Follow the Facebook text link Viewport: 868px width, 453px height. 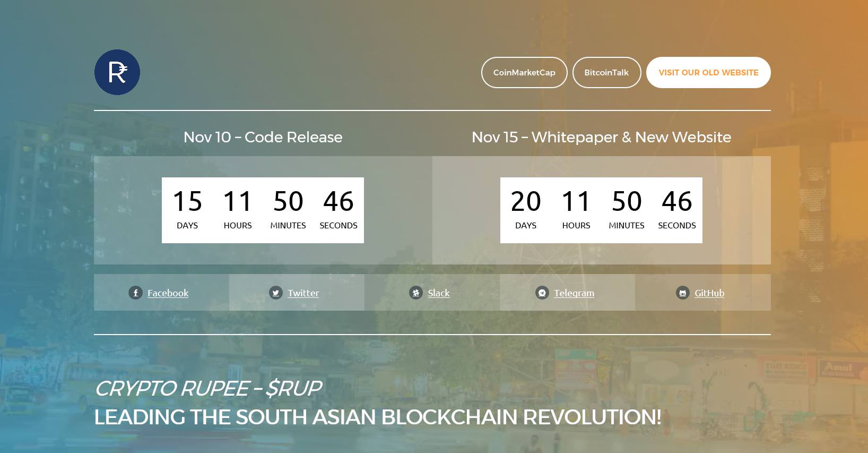[x=168, y=293]
